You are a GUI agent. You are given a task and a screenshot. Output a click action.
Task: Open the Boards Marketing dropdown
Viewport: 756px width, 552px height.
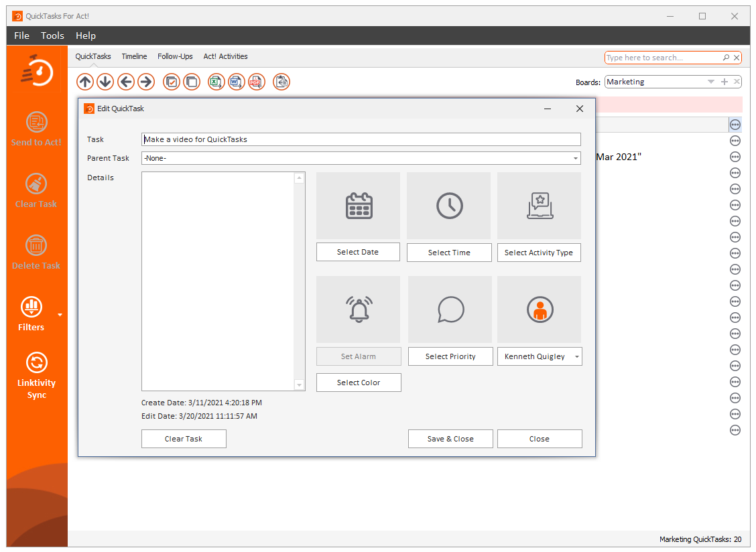click(710, 82)
